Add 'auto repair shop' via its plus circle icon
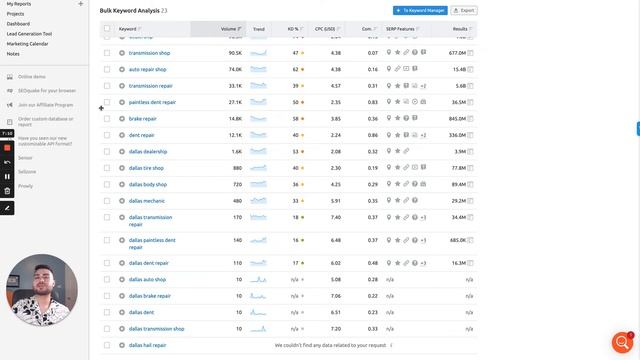This screenshot has height=360, width=640. [122, 69]
